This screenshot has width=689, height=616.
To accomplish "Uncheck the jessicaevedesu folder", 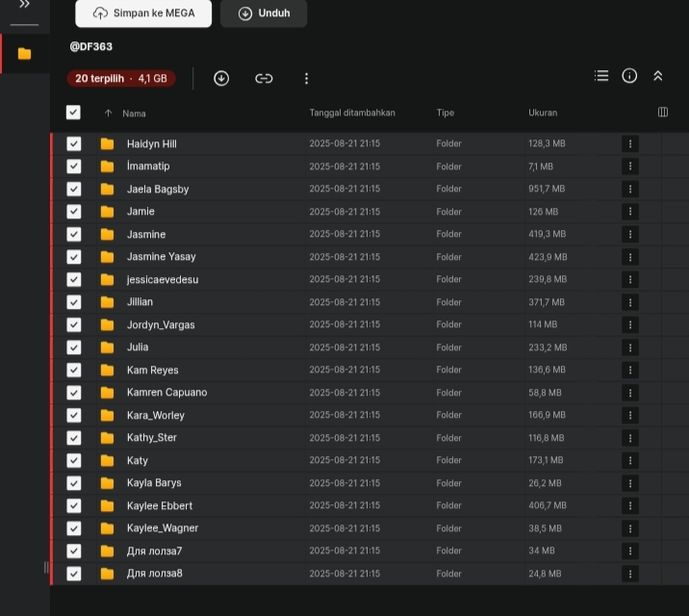I will pyautogui.click(x=74, y=279).
